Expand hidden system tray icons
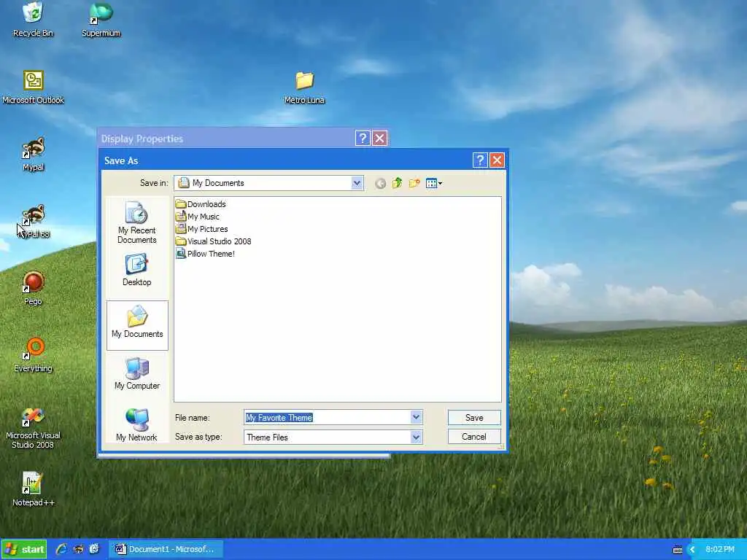Screen dimensions: 747x560 [692, 550]
